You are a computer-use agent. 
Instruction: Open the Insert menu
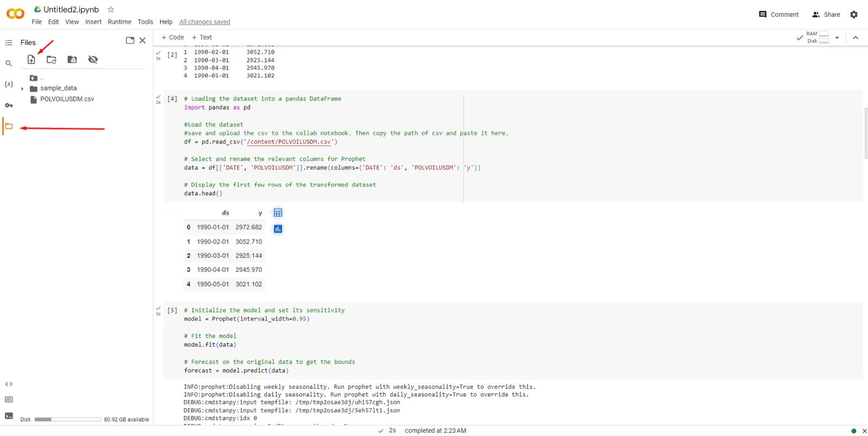[x=93, y=22]
